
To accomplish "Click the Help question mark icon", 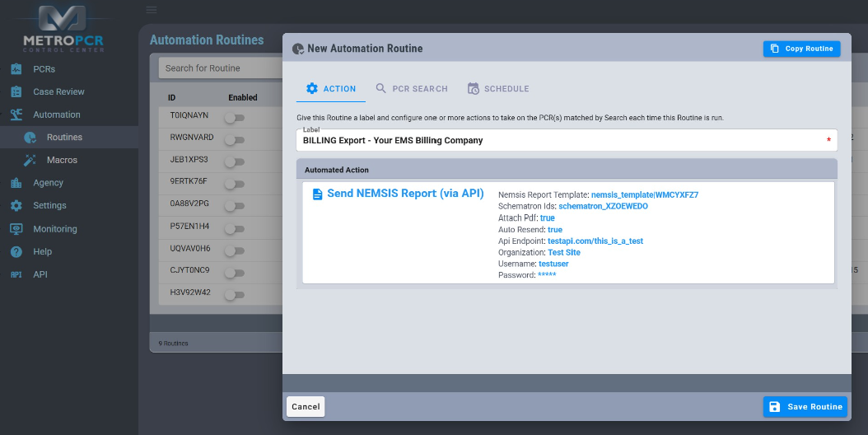I will coord(16,251).
